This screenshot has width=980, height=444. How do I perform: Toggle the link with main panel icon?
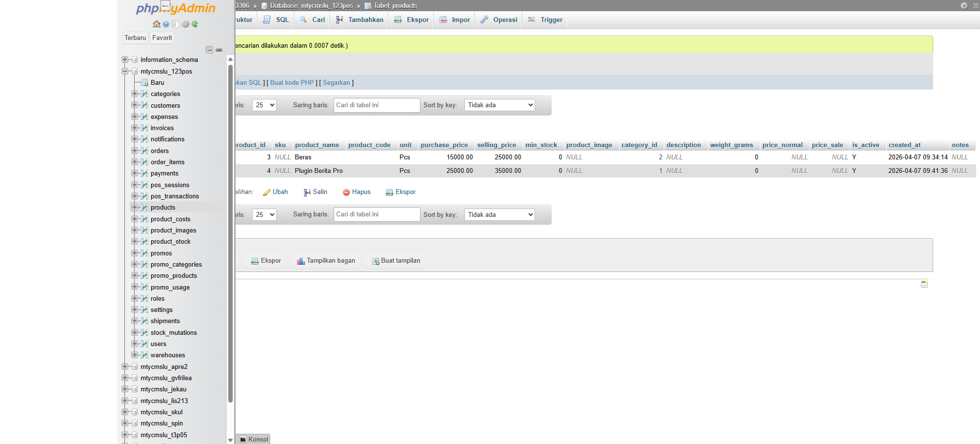[219, 50]
